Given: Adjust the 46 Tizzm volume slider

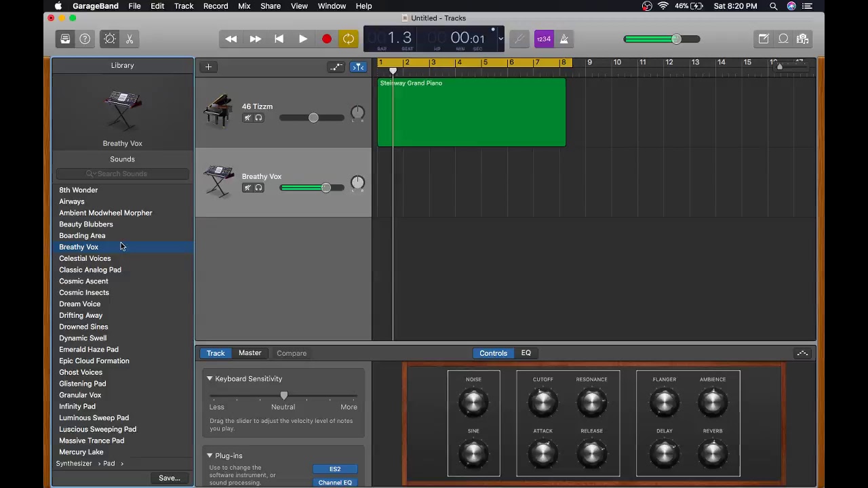Looking at the screenshot, I should pos(312,118).
